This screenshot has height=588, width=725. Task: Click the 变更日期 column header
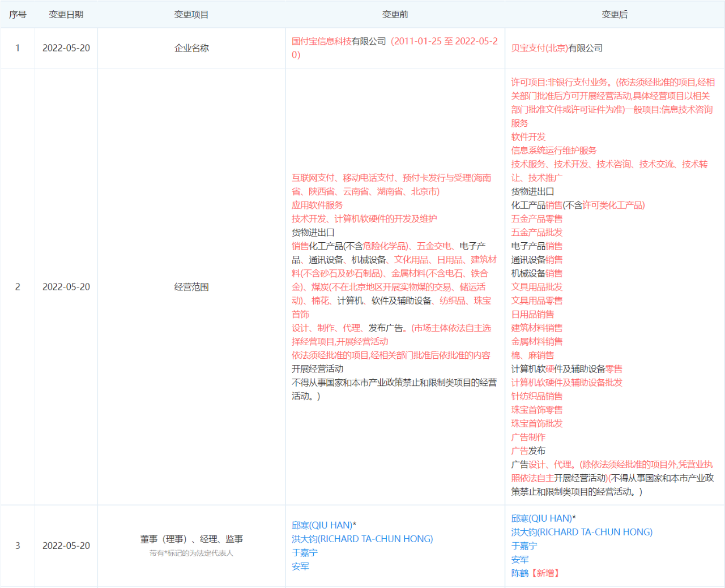tap(66, 15)
